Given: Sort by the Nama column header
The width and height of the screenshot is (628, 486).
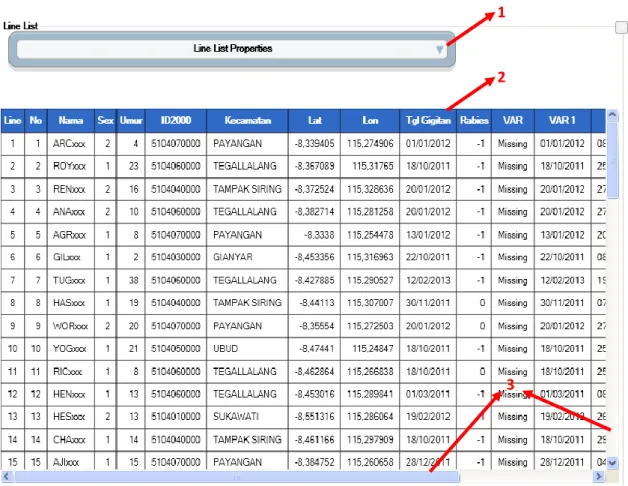Looking at the screenshot, I should pos(71,120).
